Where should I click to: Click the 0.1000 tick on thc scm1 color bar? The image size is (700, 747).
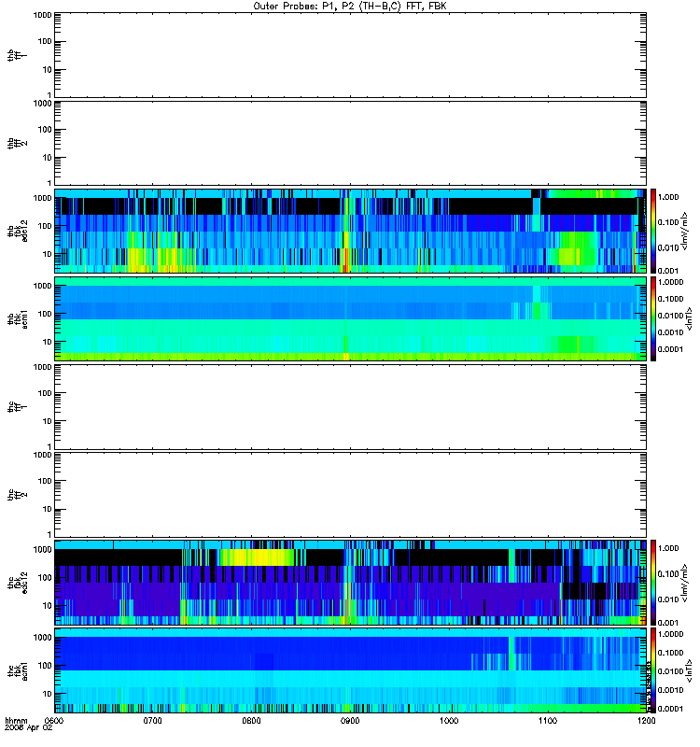(x=670, y=653)
